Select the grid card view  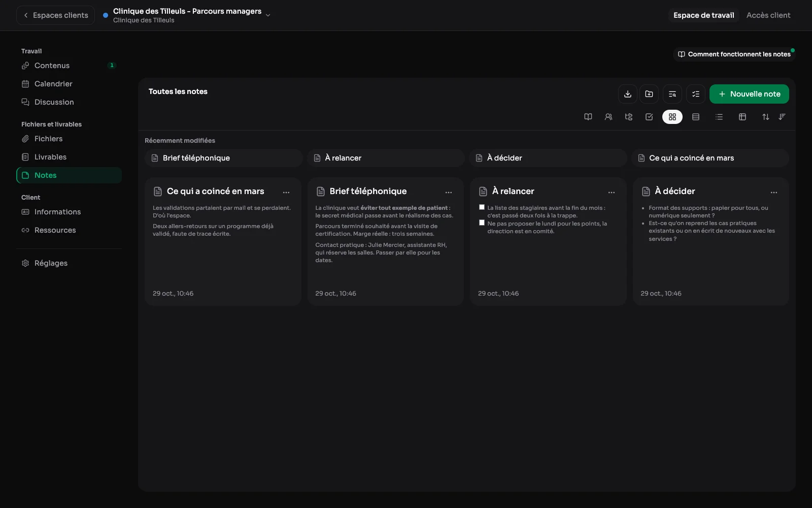coord(672,117)
